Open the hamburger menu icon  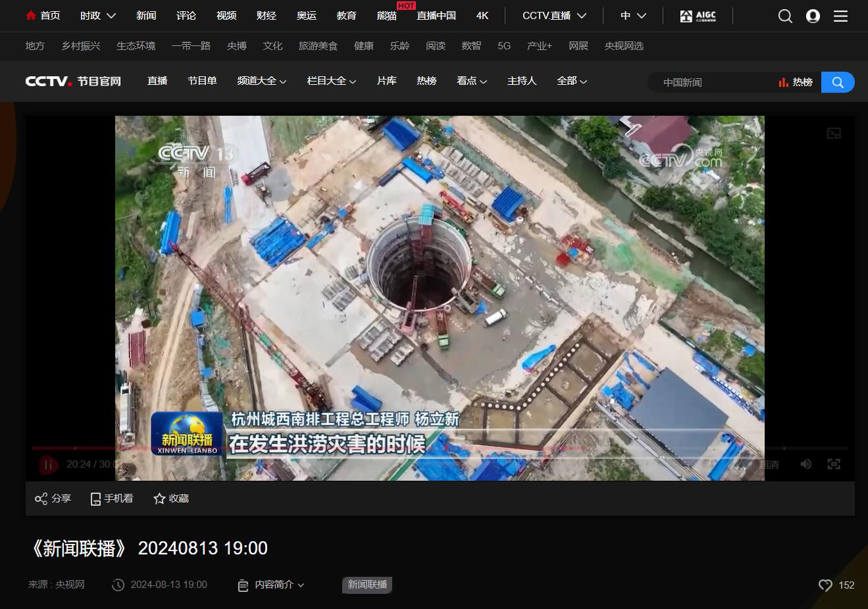point(840,16)
